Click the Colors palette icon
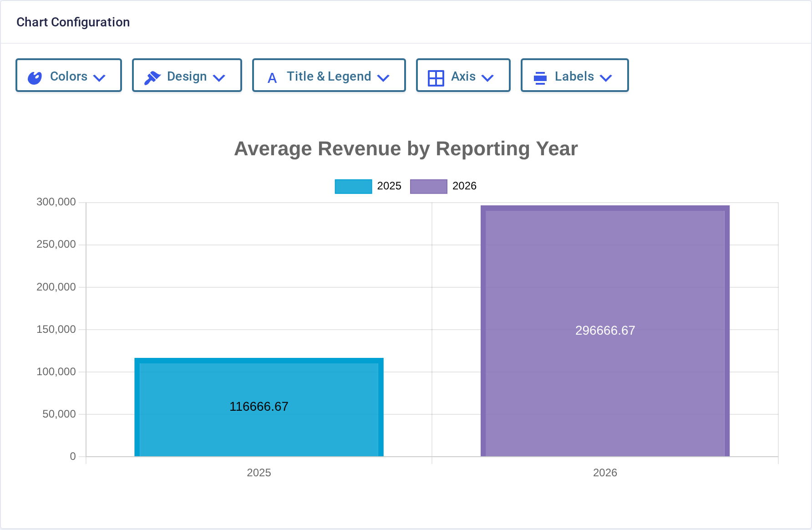Image resolution: width=812 pixels, height=530 pixels. pos(35,78)
